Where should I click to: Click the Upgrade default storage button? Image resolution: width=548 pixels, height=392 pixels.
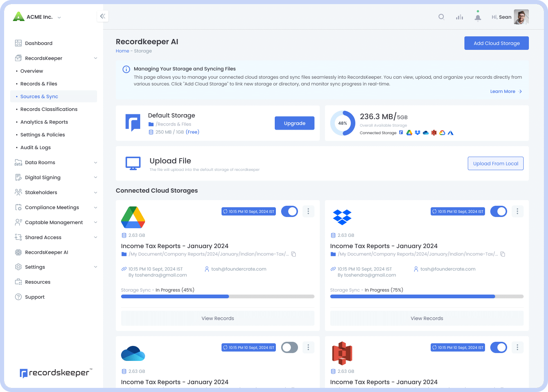point(295,123)
